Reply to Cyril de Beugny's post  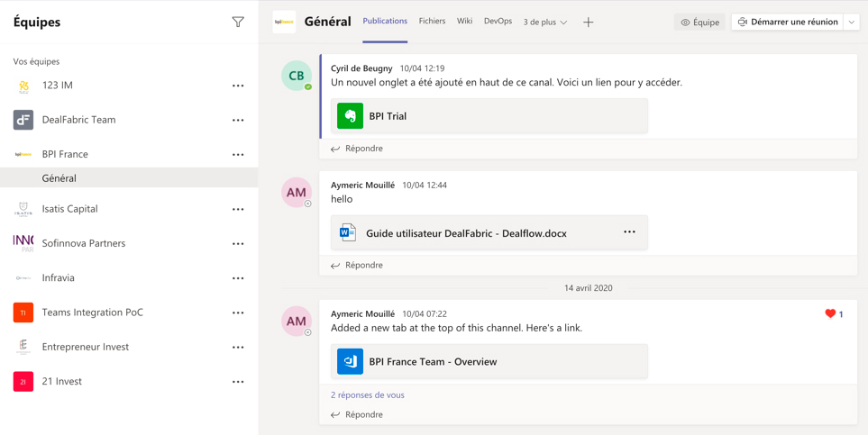pos(357,149)
